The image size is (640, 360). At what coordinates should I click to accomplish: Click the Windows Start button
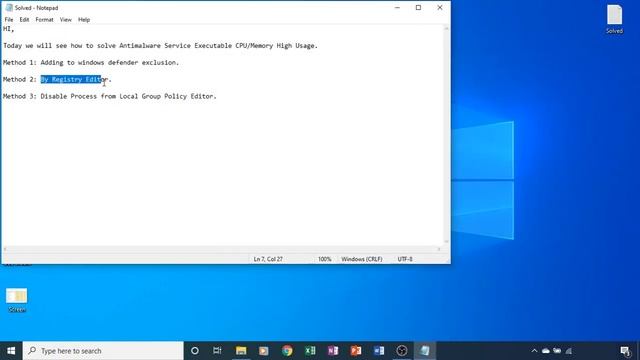11,351
